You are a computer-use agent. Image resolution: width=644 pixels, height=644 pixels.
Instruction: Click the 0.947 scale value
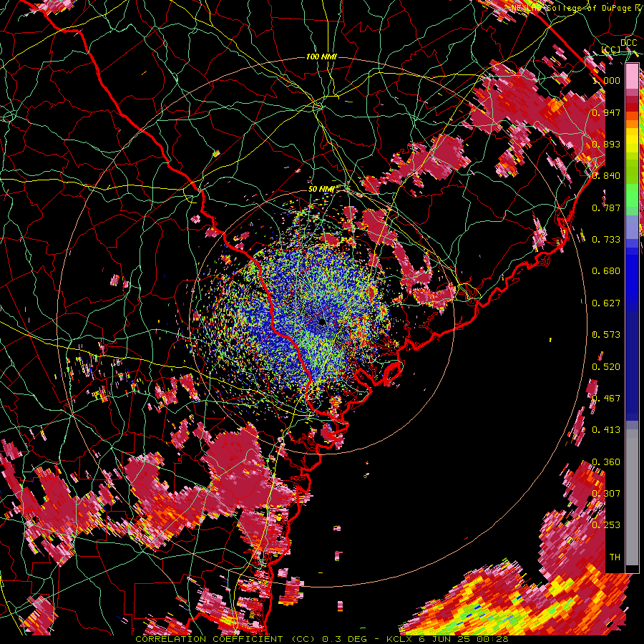pos(606,112)
